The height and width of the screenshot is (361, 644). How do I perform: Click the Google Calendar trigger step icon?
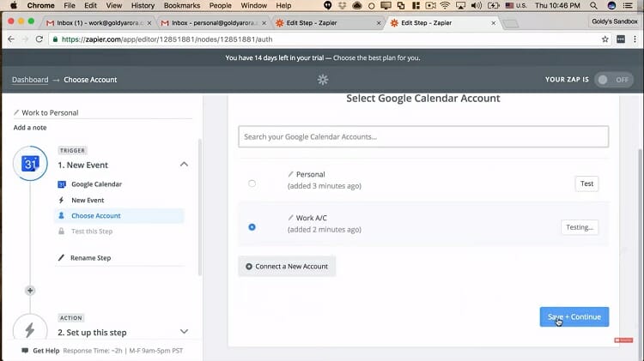(x=30, y=164)
